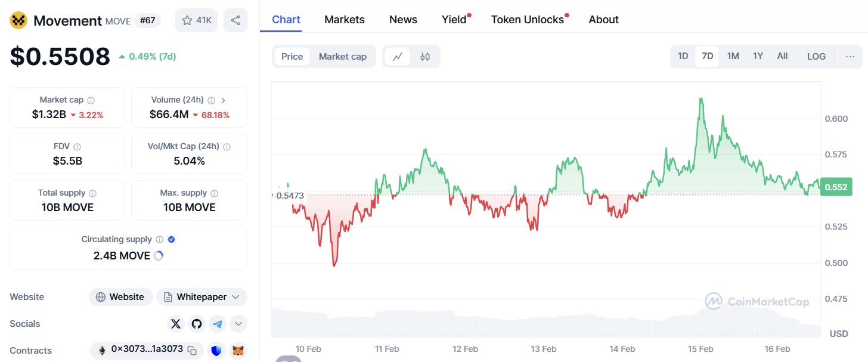Open Movement's X (Twitter) profile
868x362 pixels.
coord(175,323)
